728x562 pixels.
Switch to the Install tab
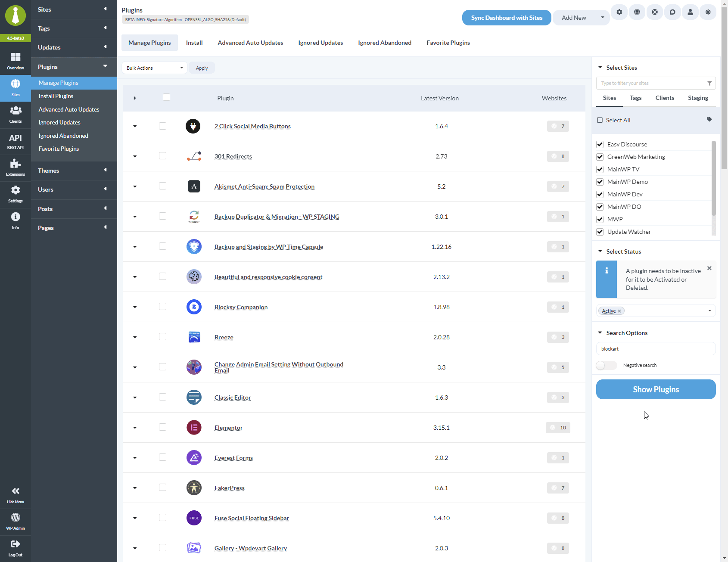(194, 43)
